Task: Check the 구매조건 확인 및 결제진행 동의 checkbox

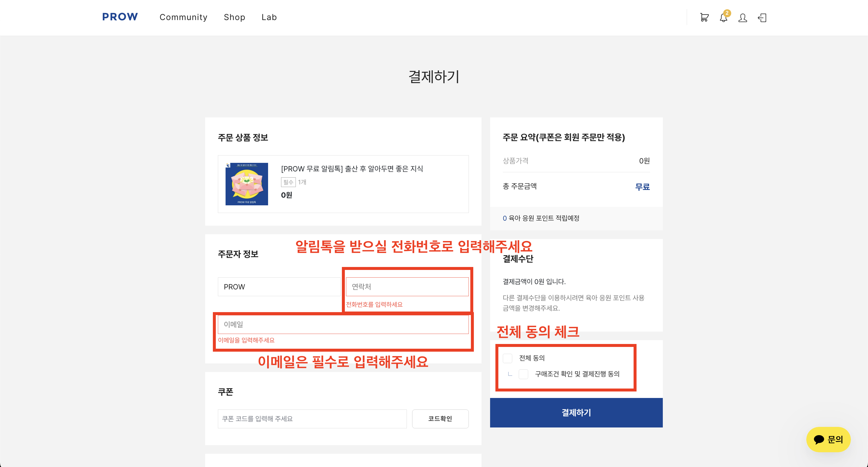Action: [x=523, y=374]
